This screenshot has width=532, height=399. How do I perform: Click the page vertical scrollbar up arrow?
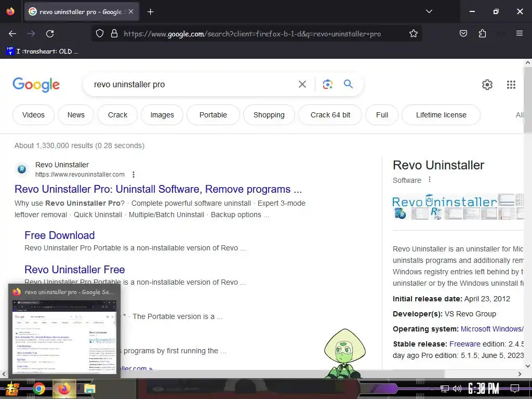pyautogui.click(x=528, y=63)
